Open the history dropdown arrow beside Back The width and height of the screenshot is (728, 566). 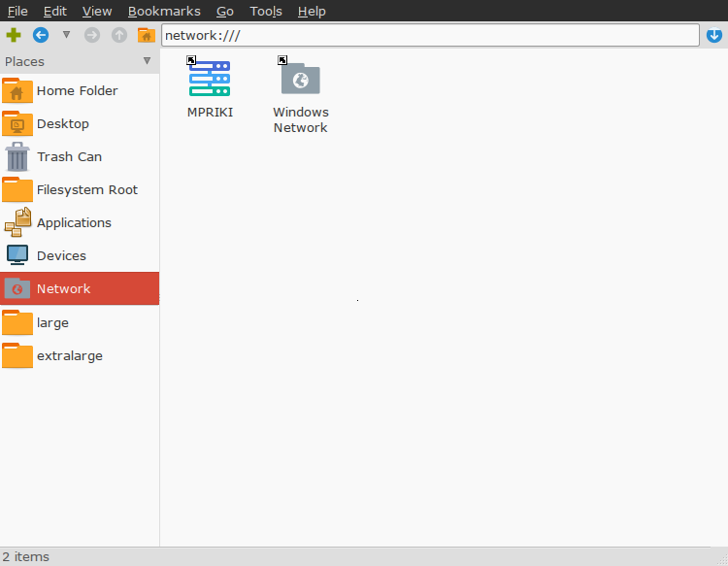[x=66, y=34]
